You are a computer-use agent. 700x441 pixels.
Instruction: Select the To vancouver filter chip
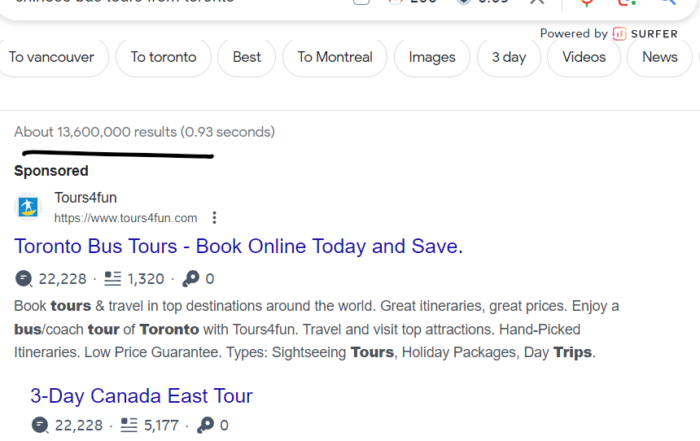pos(52,58)
